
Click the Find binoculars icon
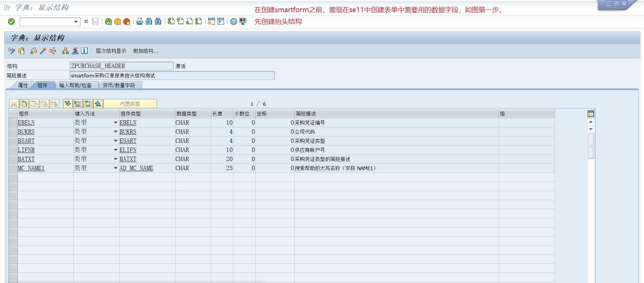point(149,22)
